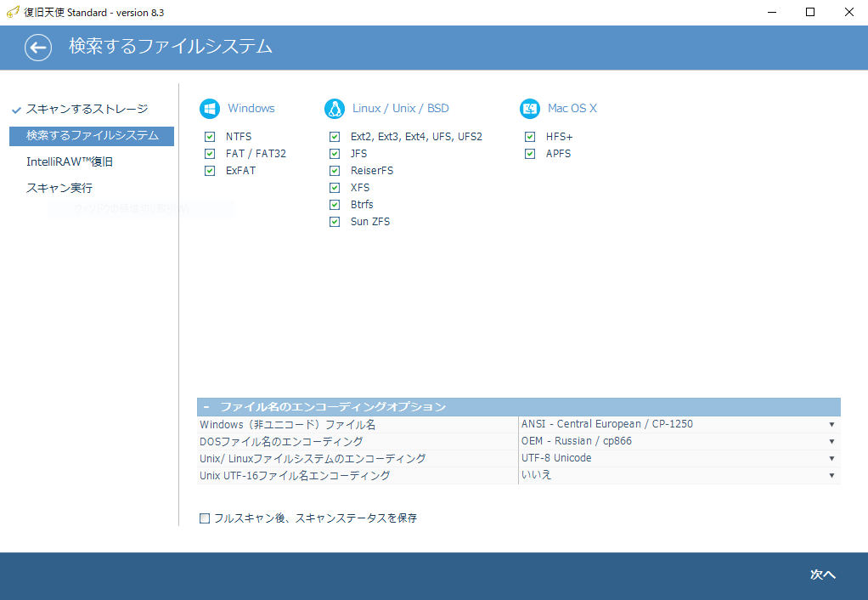Toggle the XFS checkbox

(335, 188)
